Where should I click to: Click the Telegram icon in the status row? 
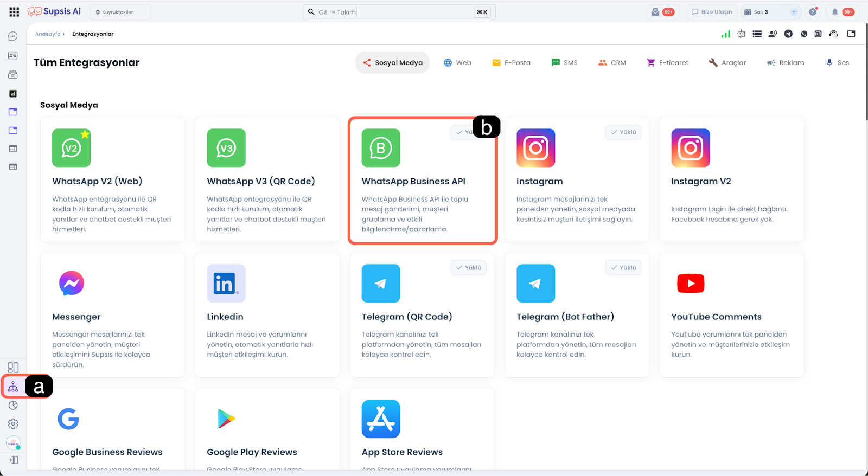(x=788, y=34)
